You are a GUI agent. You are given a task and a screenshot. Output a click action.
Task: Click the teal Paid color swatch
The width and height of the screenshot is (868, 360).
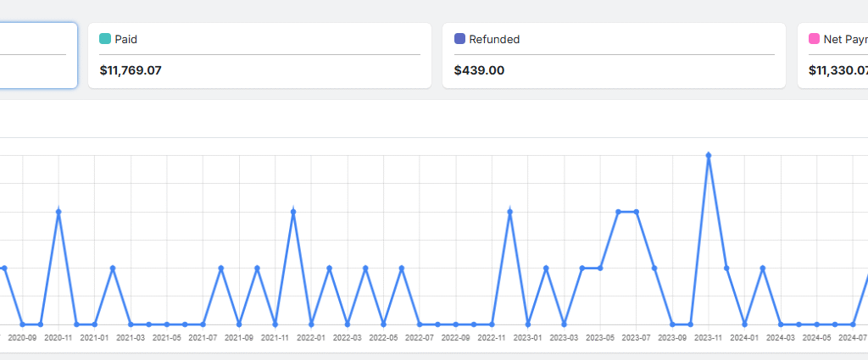(105, 39)
